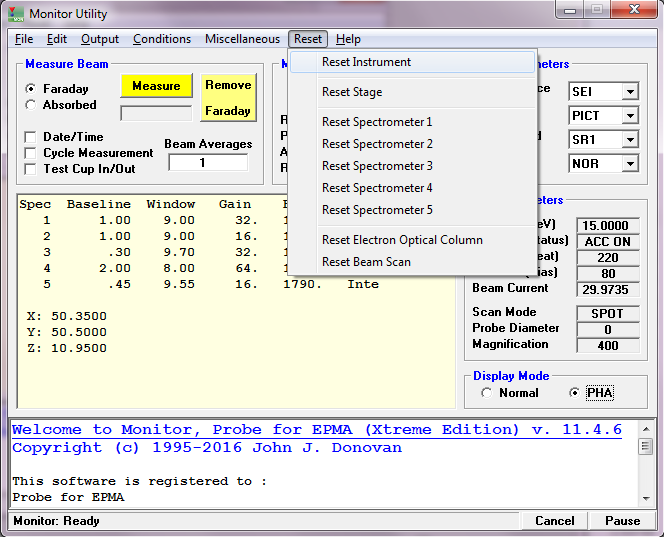
Task: Toggle the Cycle Measurement checkbox
Action: pyautogui.click(x=31, y=153)
